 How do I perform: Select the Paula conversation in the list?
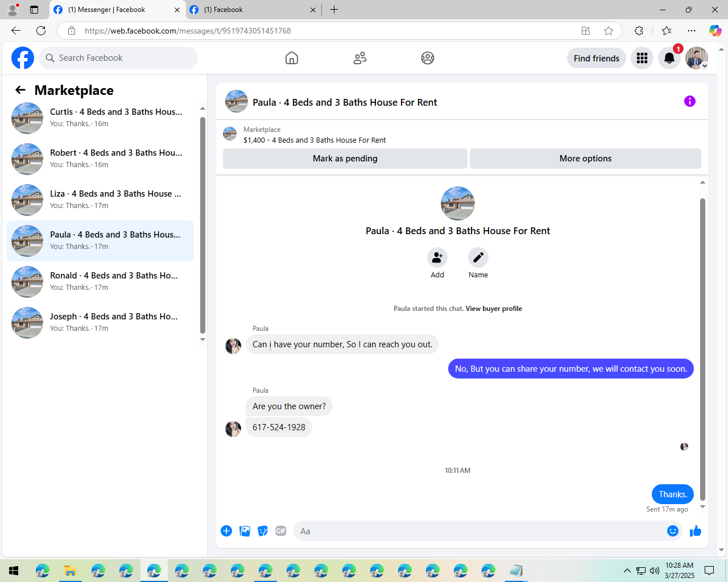tap(101, 241)
